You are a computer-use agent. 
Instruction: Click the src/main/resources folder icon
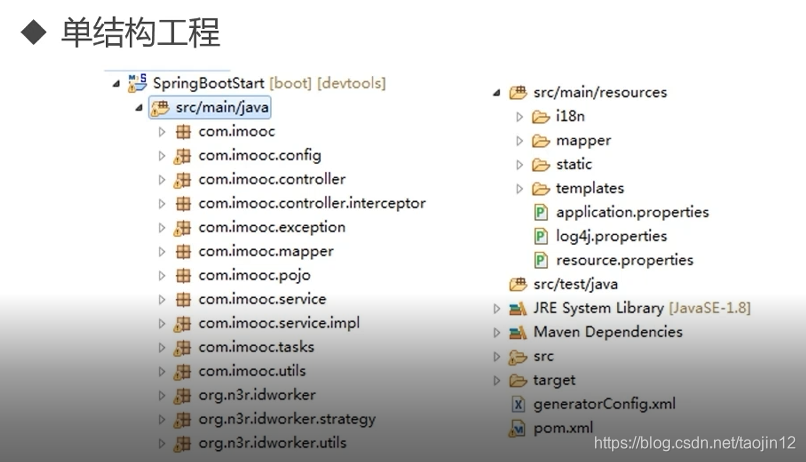point(518,93)
